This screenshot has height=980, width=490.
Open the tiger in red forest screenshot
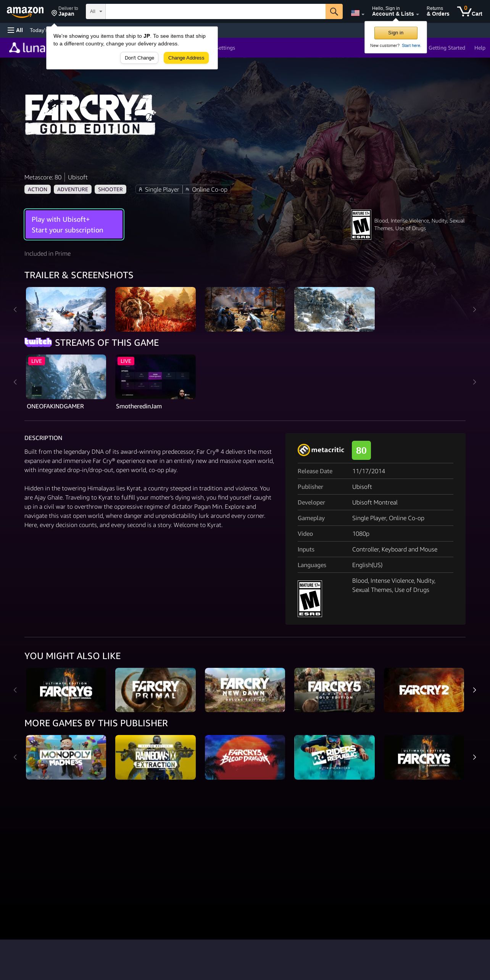pyautogui.click(x=155, y=309)
